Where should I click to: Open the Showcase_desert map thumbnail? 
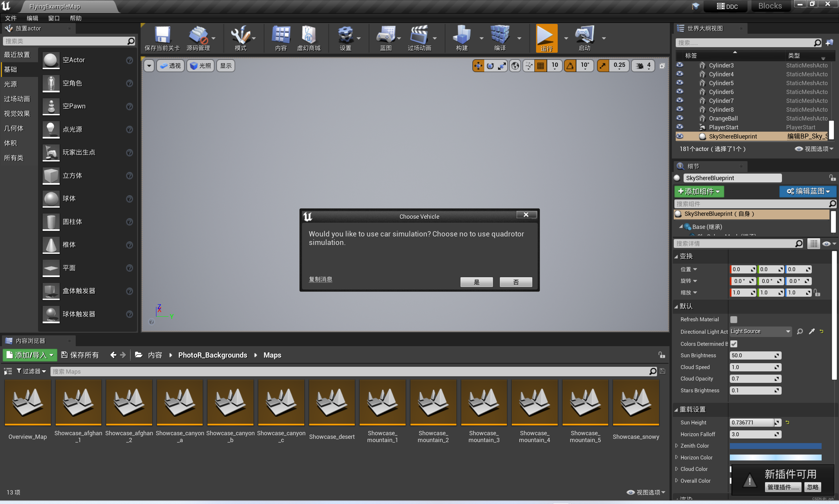[331, 403]
